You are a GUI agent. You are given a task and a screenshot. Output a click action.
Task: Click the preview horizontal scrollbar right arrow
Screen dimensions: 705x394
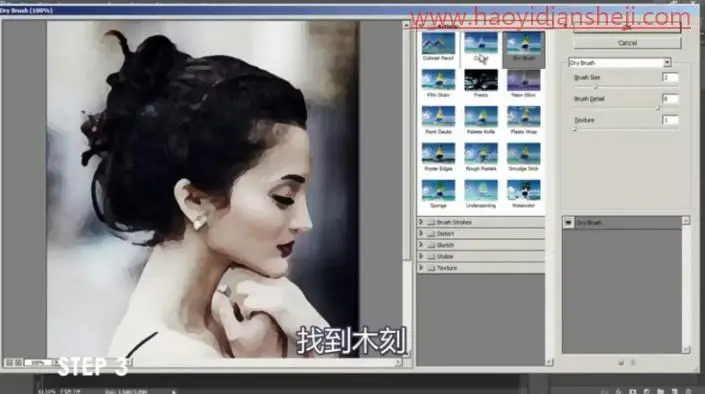[398, 363]
